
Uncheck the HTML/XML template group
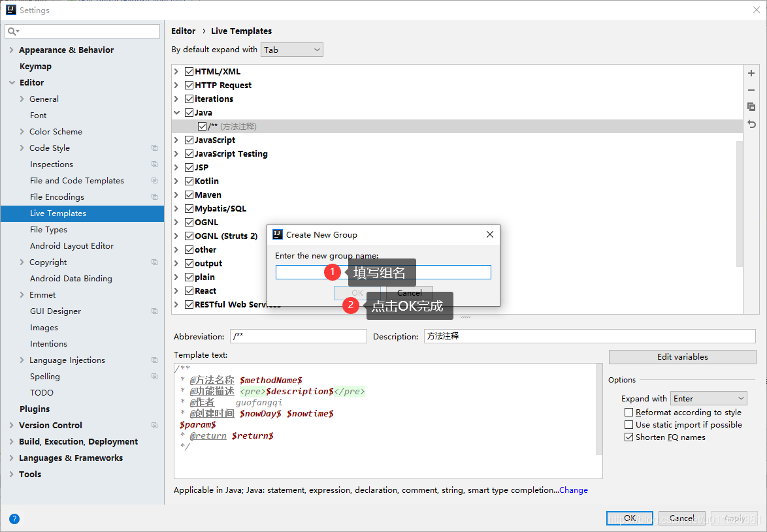[189, 71]
